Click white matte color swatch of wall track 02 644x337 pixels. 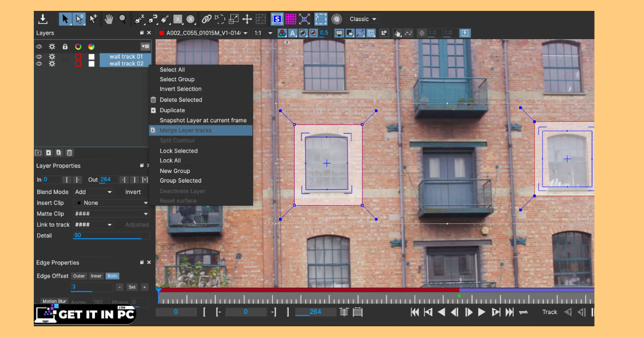[x=91, y=63]
